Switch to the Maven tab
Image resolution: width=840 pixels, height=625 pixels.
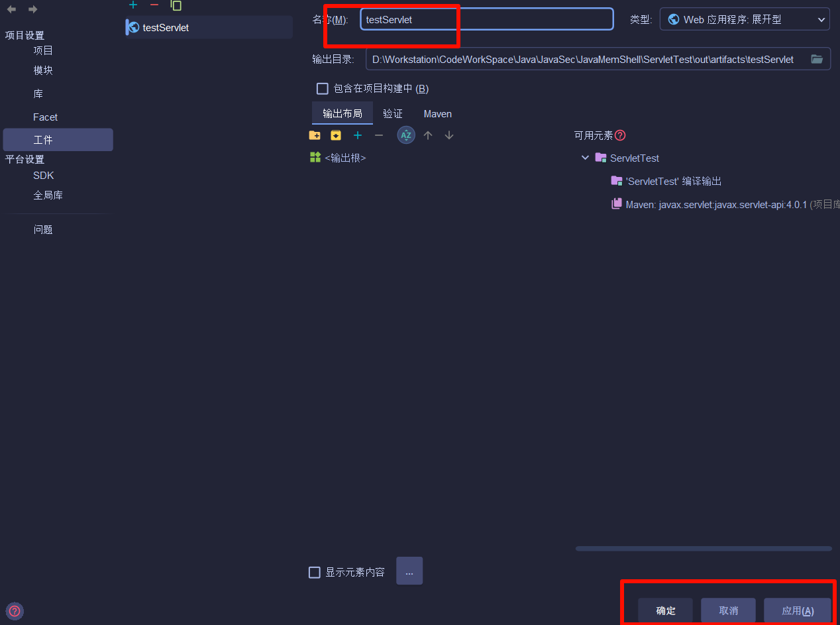coord(438,113)
